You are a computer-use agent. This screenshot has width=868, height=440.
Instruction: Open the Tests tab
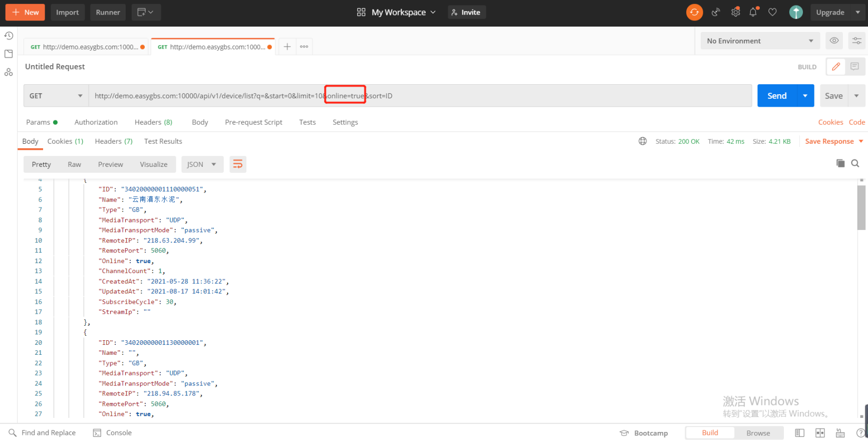[307, 122]
